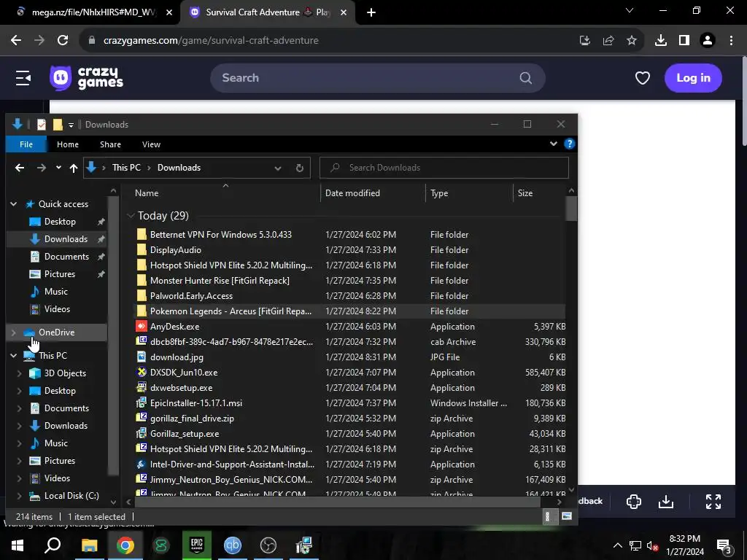
Task: Click the game download icon next to fullscreen
Action: (666, 502)
